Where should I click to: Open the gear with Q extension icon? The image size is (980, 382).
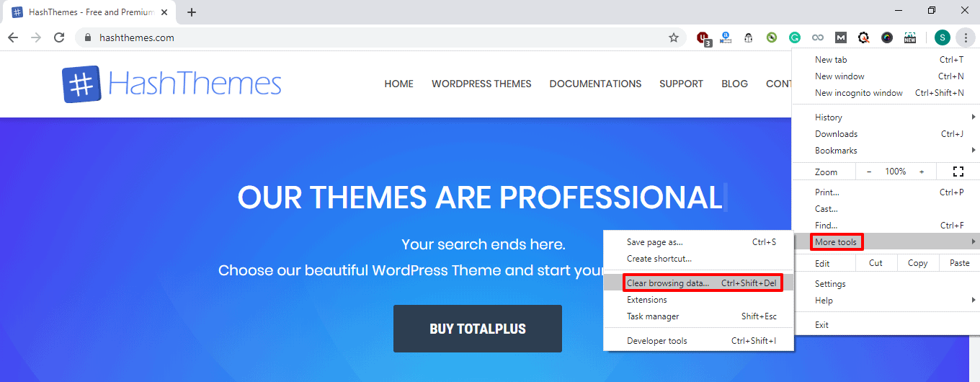click(x=864, y=37)
